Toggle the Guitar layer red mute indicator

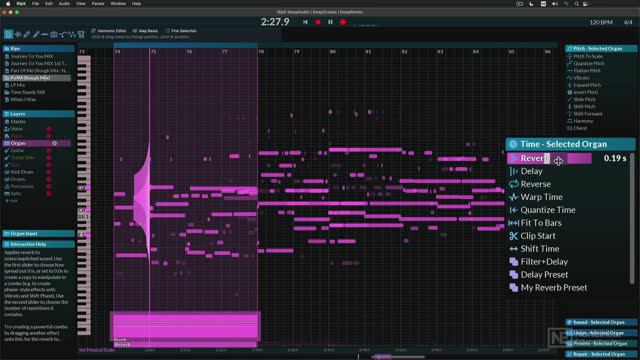click(49, 151)
